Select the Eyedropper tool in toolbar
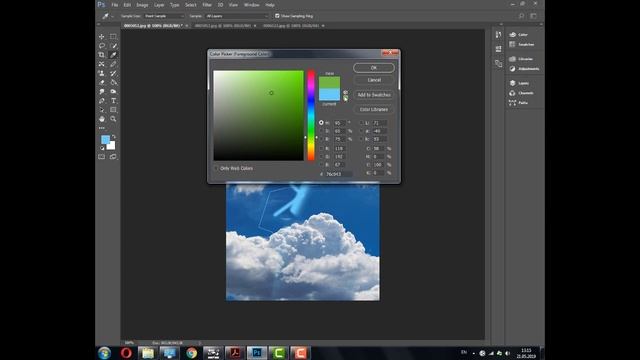The width and height of the screenshot is (640, 360). (113, 55)
